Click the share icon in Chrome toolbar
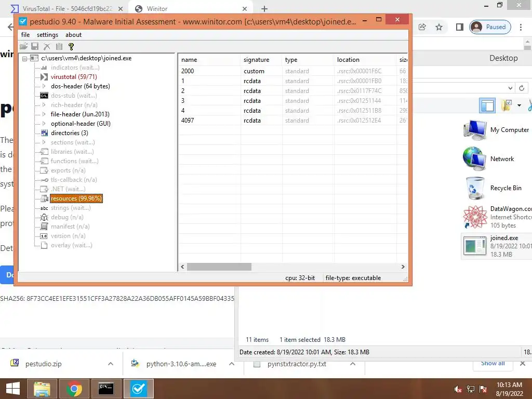532x399 pixels. [422, 27]
